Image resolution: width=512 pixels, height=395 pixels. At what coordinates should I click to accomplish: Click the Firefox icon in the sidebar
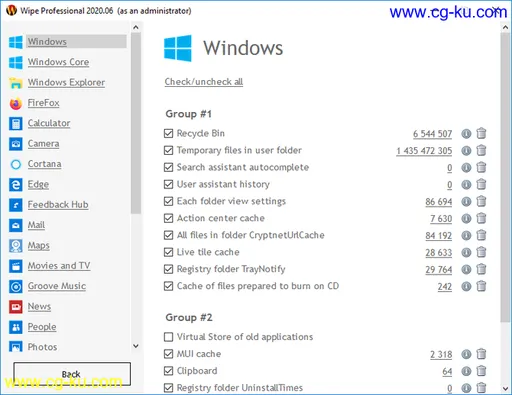[16, 103]
